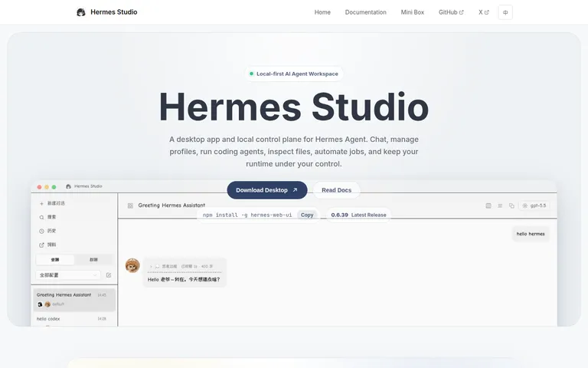The image size is (588, 368).
Task: Click the Hermes Studio logo icon in header
Action: [80, 12]
